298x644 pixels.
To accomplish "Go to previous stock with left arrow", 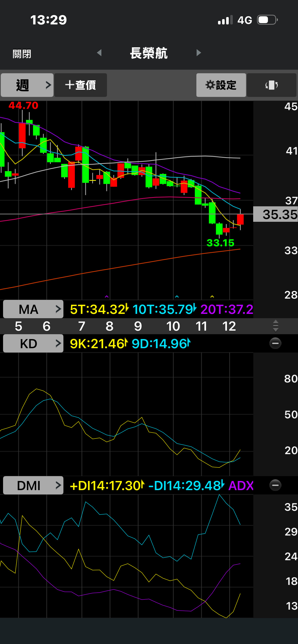I will [99, 53].
